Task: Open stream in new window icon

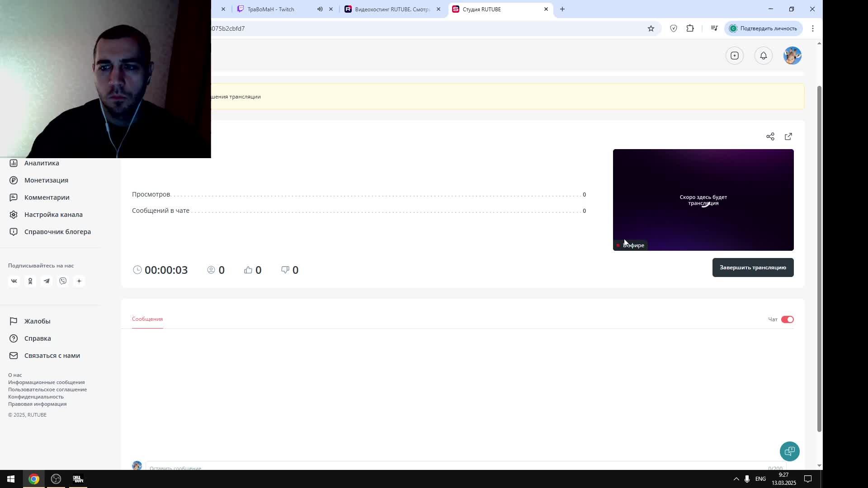Action: [788, 136]
